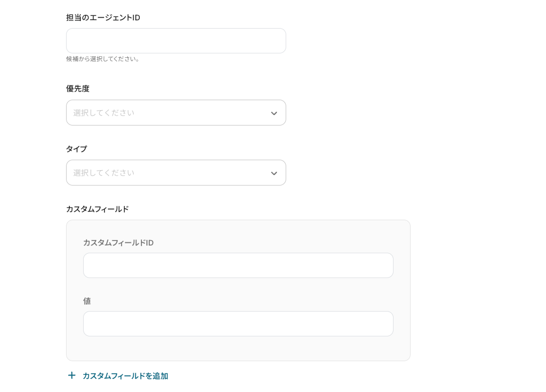Click 選択してください placeholder under 優先度

point(104,113)
